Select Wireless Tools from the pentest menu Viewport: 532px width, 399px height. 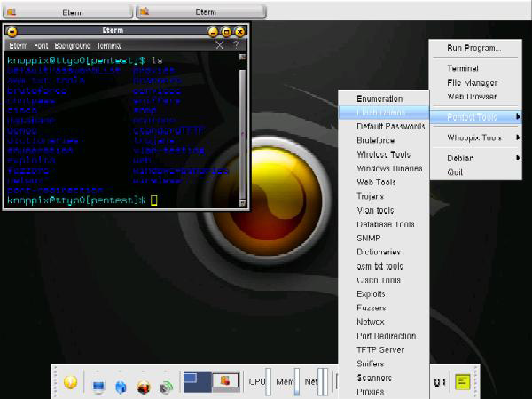pos(382,154)
